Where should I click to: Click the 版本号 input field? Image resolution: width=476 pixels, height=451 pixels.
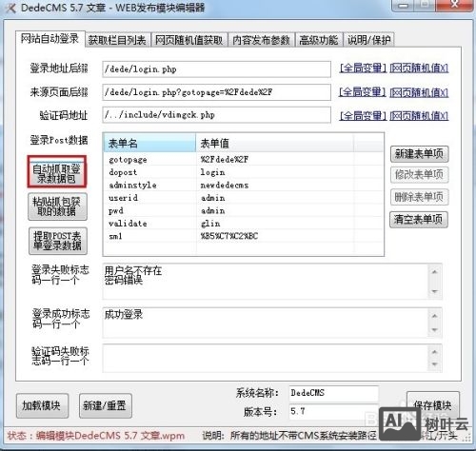(333, 412)
